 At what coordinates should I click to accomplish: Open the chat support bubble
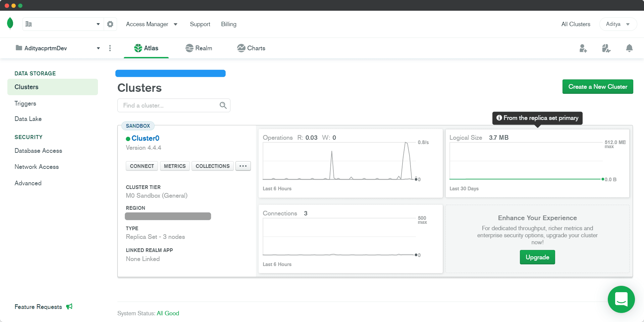(x=621, y=299)
